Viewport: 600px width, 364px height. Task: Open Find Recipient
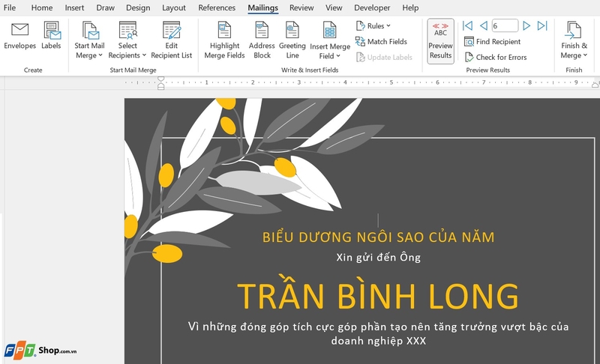pyautogui.click(x=493, y=41)
